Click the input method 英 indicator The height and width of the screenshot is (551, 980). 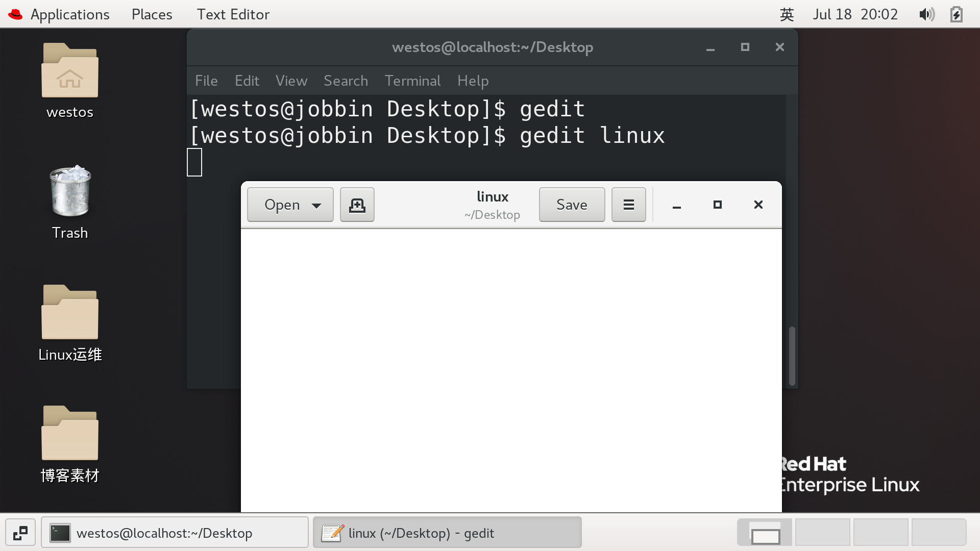point(787,14)
